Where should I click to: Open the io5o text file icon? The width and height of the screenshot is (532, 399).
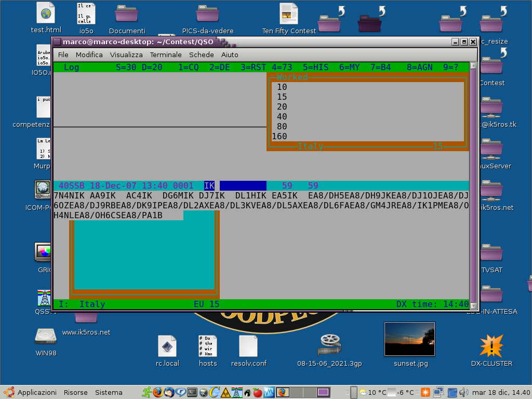(x=86, y=14)
